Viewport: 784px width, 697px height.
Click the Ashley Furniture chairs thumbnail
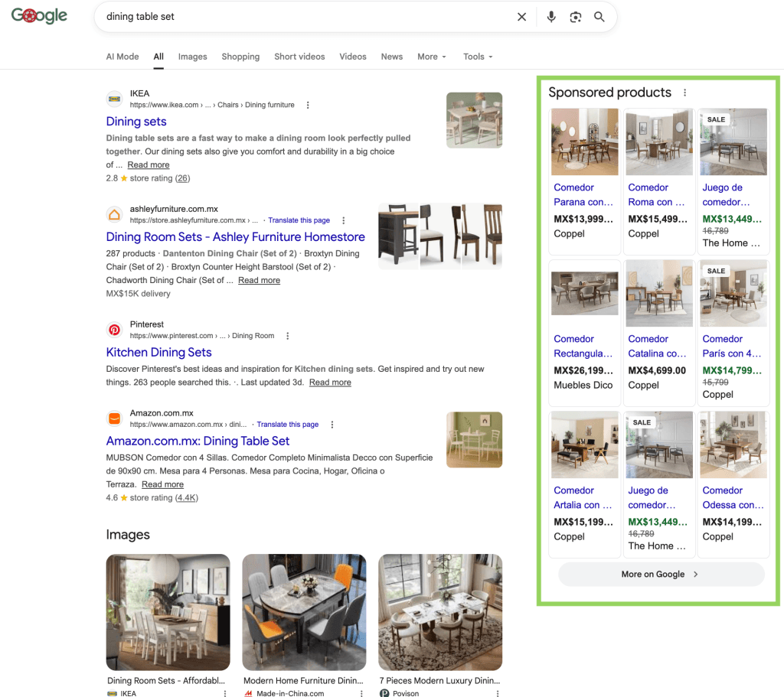[440, 236]
